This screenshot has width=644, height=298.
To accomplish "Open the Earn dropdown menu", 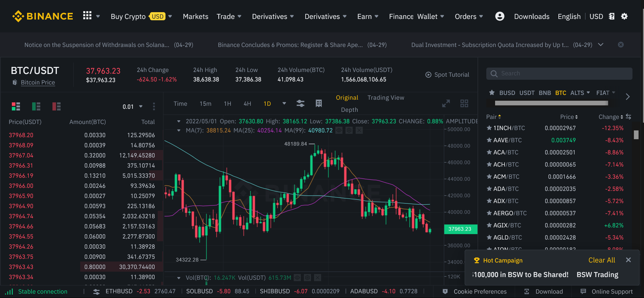I will coord(368,16).
